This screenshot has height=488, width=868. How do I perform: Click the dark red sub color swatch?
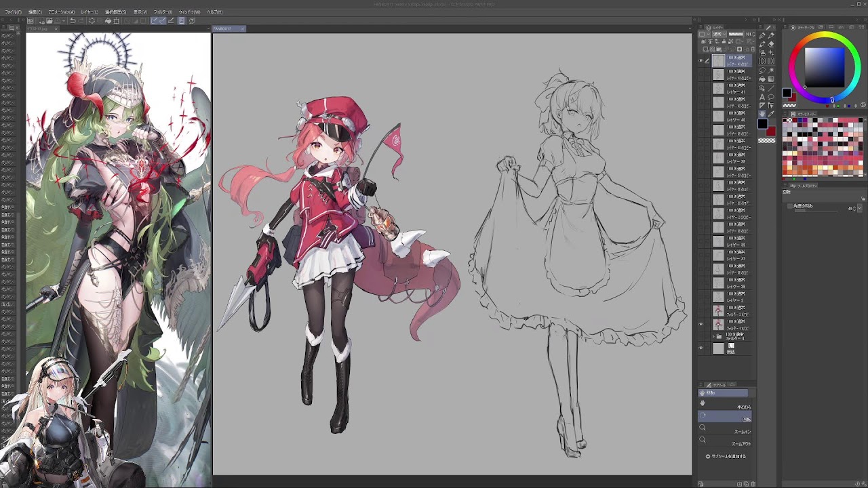771,131
